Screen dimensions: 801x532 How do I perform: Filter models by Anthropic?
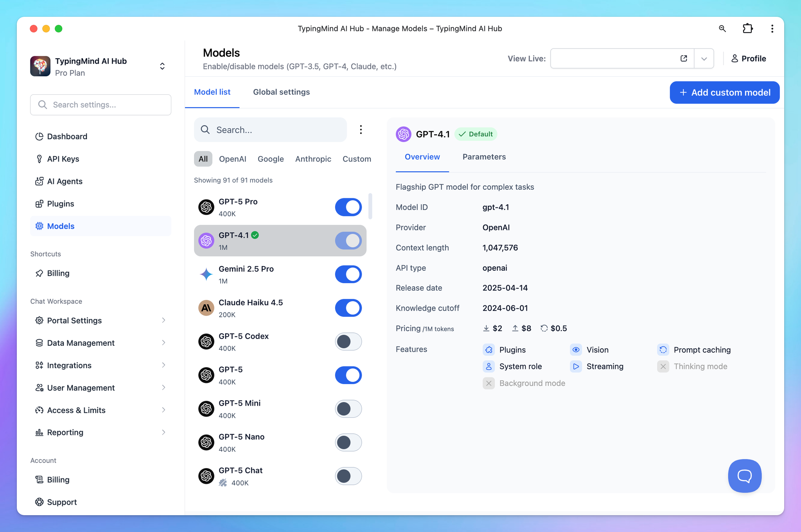coord(313,159)
